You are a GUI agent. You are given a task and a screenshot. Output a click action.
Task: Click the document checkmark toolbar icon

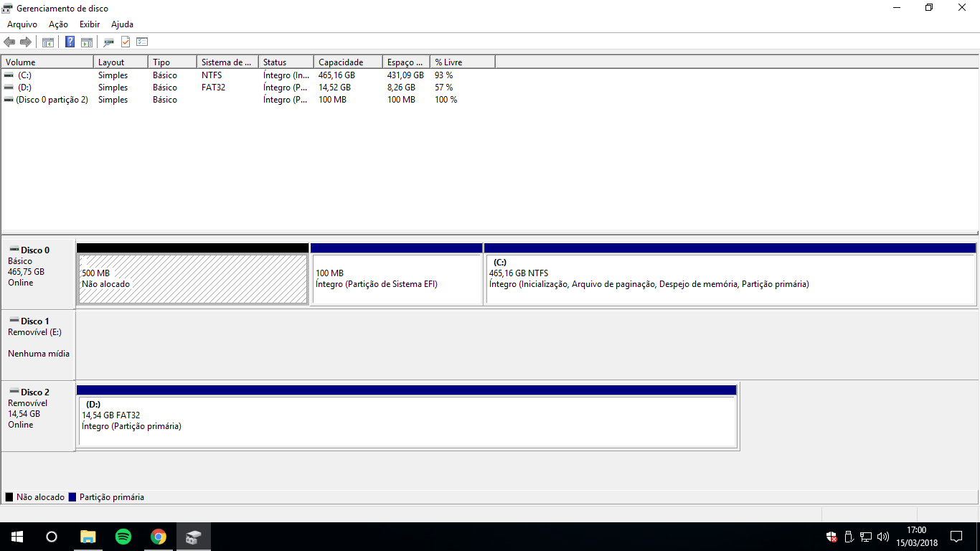tap(126, 42)
